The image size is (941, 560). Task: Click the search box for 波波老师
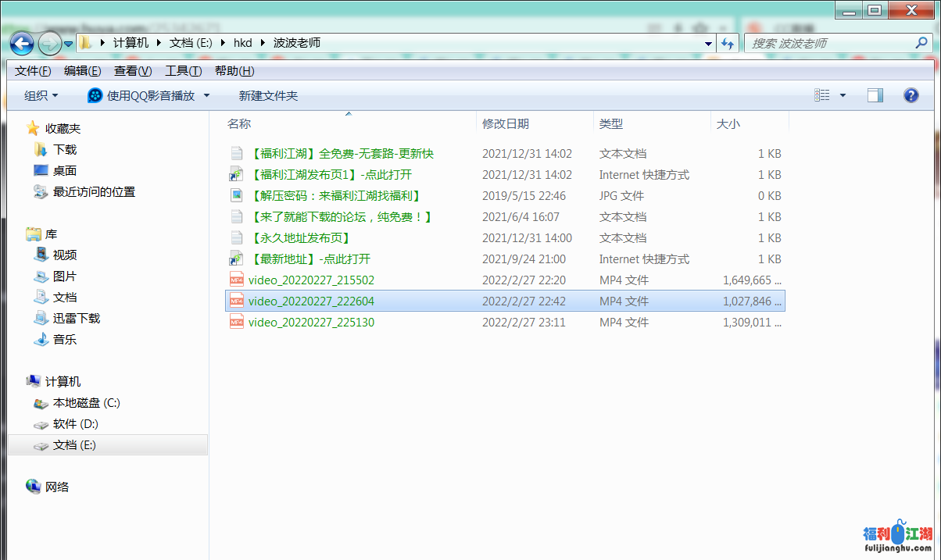click(x=828, y=43)
